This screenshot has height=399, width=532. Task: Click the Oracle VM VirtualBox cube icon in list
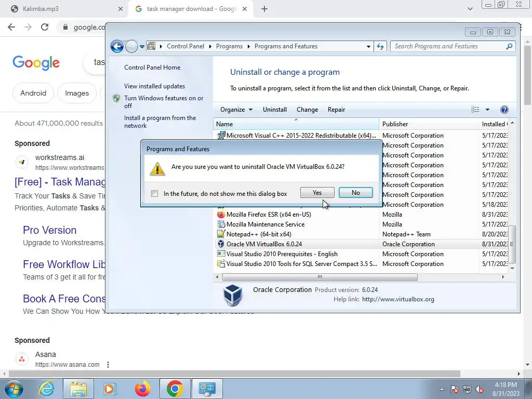click(221, 244)
